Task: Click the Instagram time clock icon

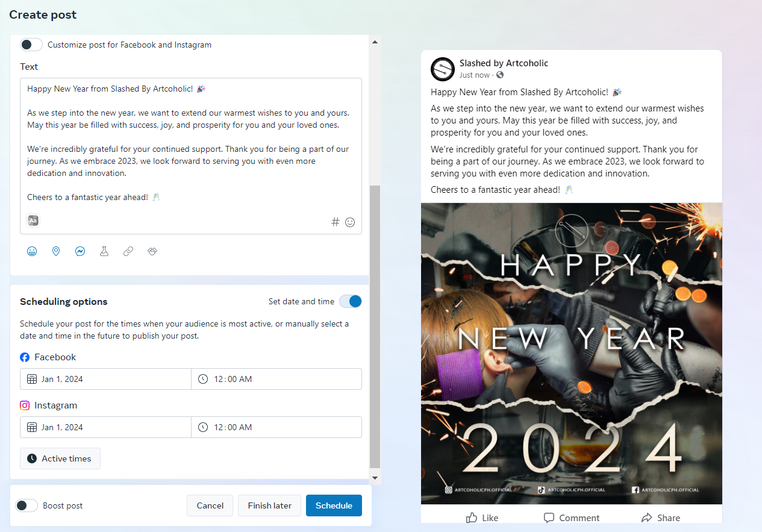Action: pos(203,427)
